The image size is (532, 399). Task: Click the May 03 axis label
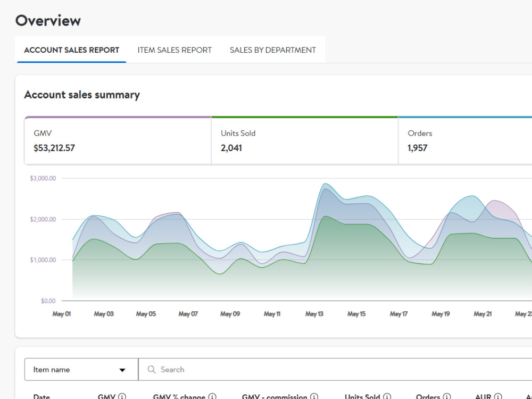104,314
